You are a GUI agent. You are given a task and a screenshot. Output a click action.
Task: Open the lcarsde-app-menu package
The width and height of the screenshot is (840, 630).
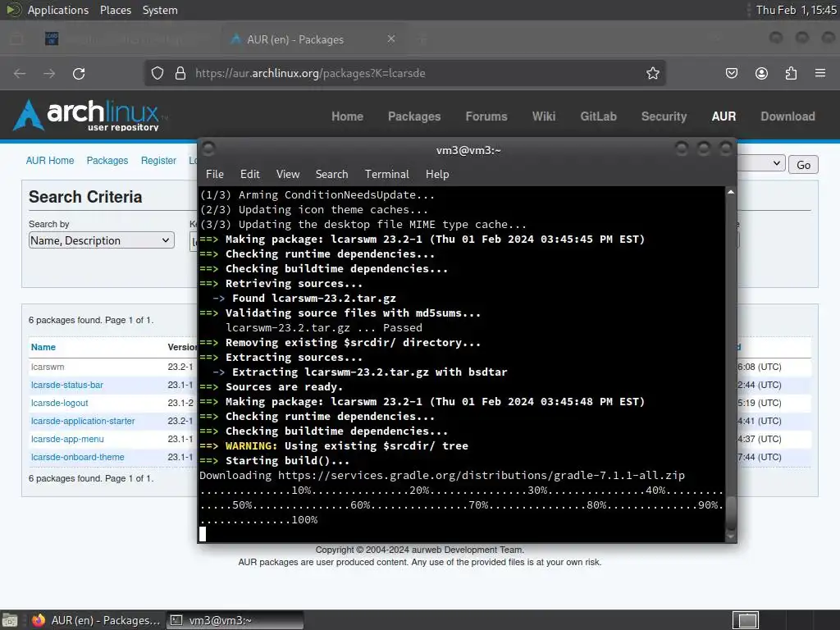tap(67, 439)
